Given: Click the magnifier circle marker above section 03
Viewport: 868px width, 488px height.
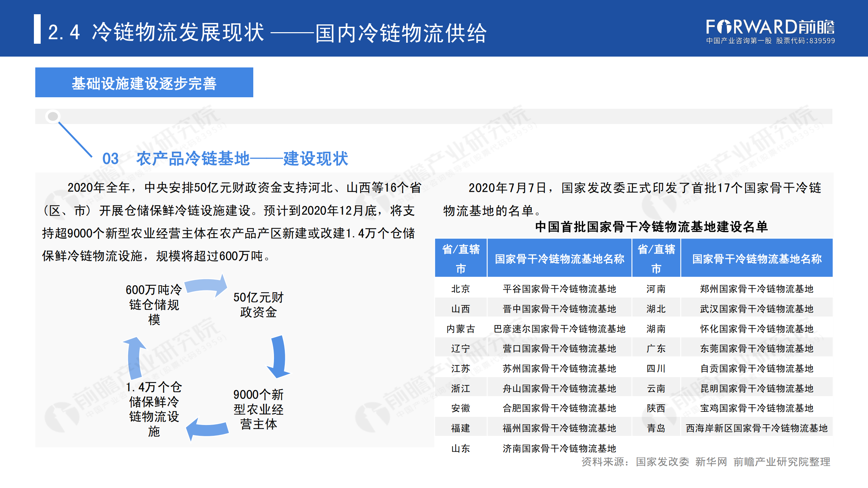Looking at the screenshot, I should coord(53,116).
